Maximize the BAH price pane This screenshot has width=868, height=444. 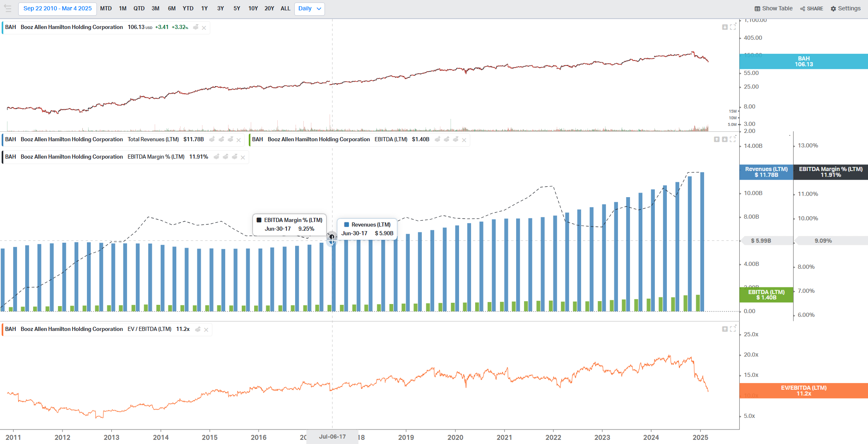[x=733, y=27]
